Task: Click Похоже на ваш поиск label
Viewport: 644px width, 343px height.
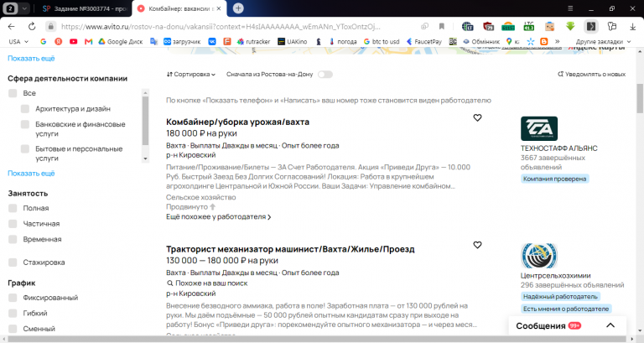Action: 207,283
